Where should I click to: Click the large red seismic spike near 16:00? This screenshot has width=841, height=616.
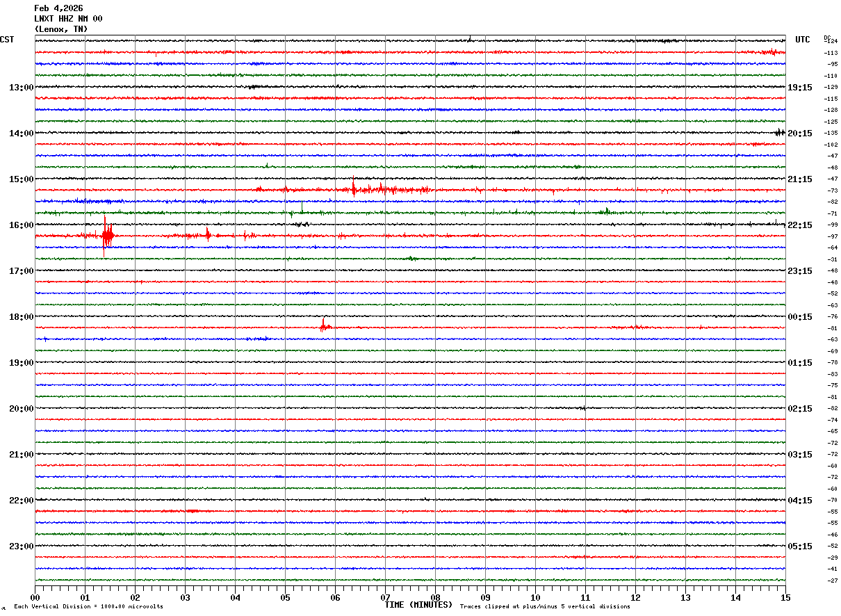pos(106,236)
